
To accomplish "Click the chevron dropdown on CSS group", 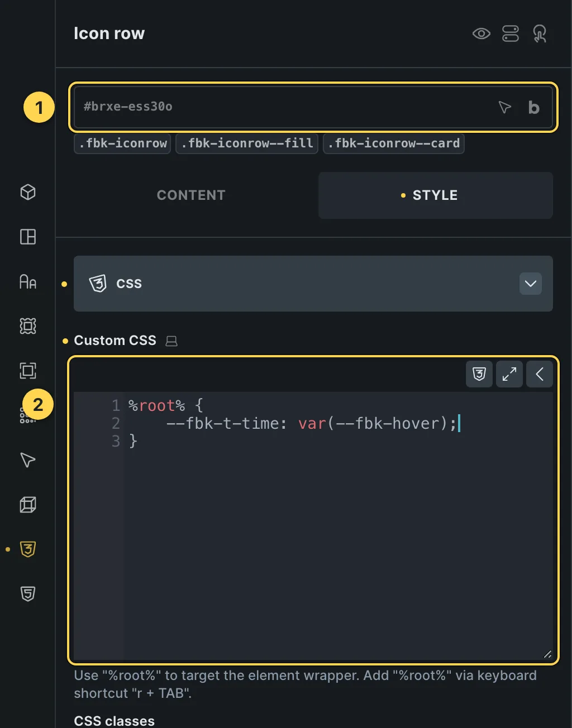I will 531,284.
